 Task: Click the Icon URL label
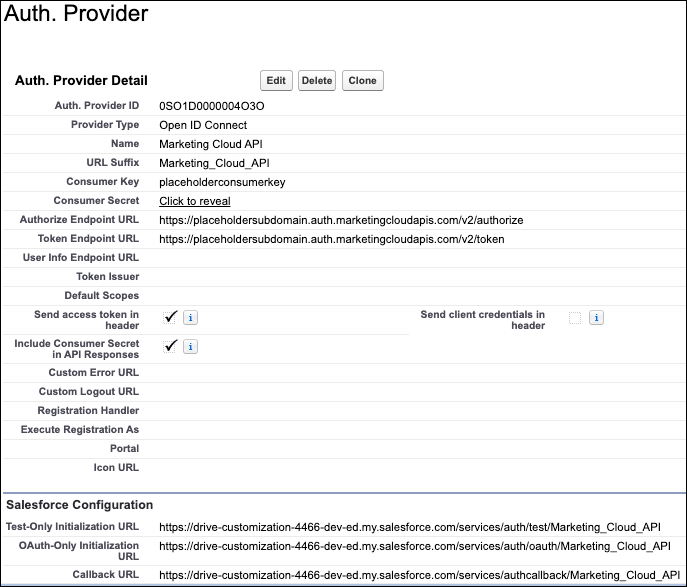116,467
